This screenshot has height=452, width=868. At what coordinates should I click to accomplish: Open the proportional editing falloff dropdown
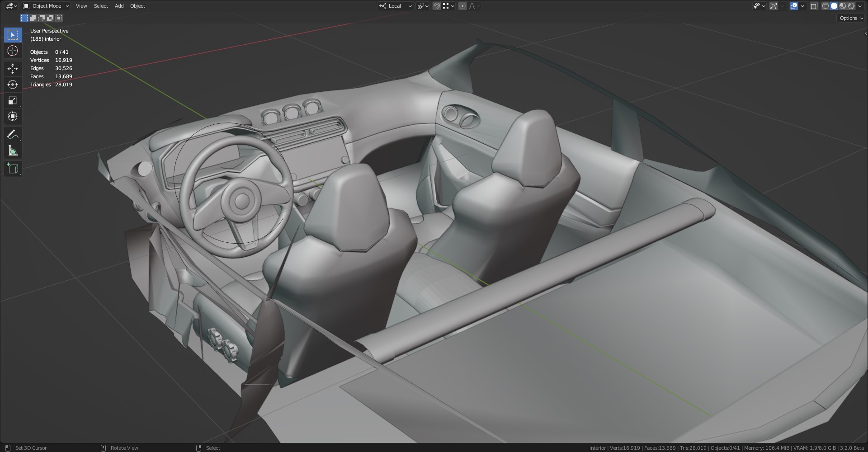(x=474, y=6)
